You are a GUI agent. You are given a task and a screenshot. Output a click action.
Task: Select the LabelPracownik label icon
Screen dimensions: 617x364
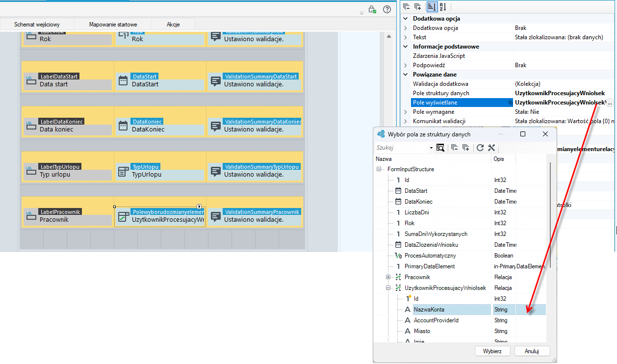point(30,215)
